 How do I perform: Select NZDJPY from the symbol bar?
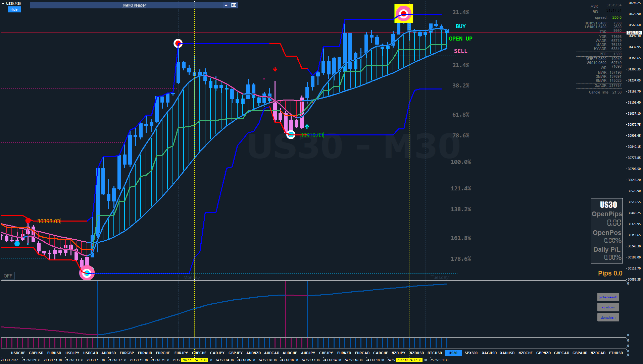point(399,353)
